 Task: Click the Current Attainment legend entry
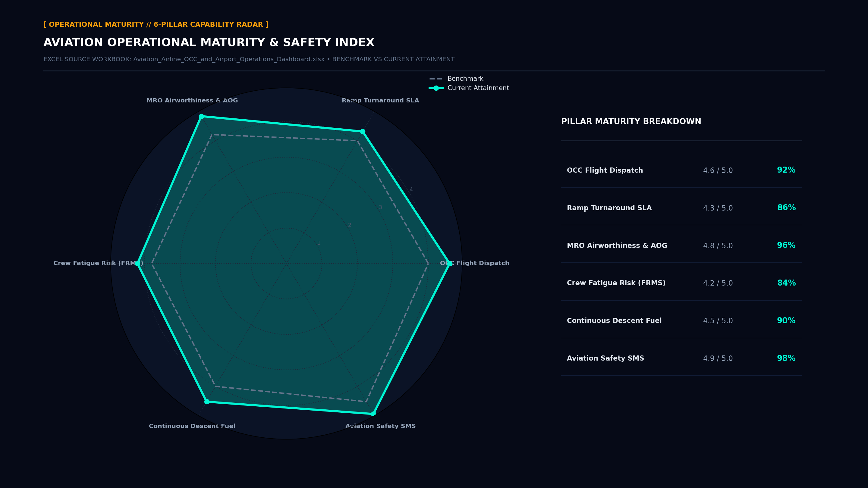(x=469, y=88)
